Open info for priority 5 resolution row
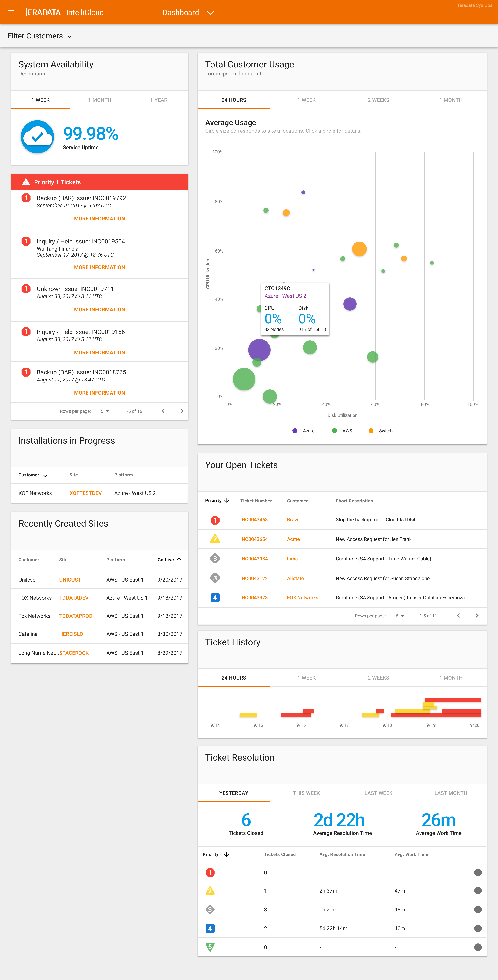 coord(478,947)
